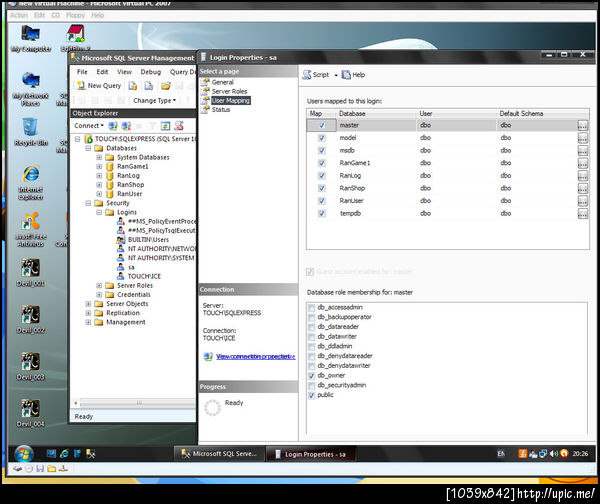Expand the Server Objects node
The image size is (600, 504).
click(88, 304)
